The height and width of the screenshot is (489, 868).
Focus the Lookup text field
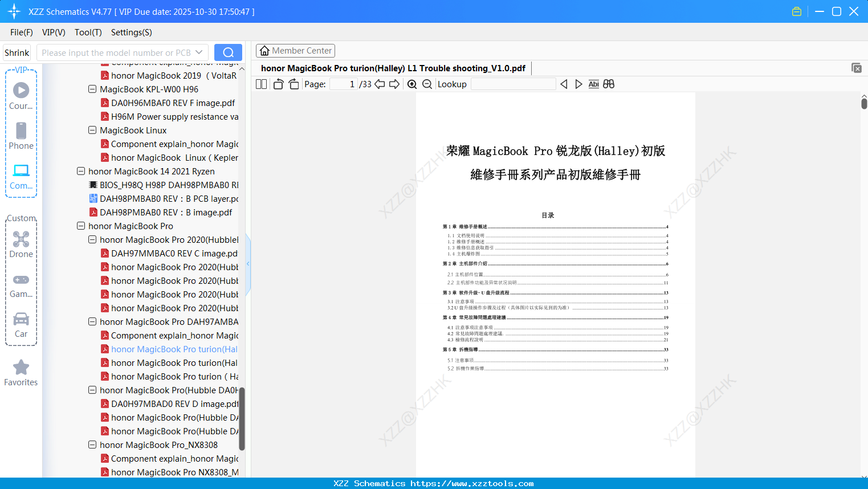513,84
